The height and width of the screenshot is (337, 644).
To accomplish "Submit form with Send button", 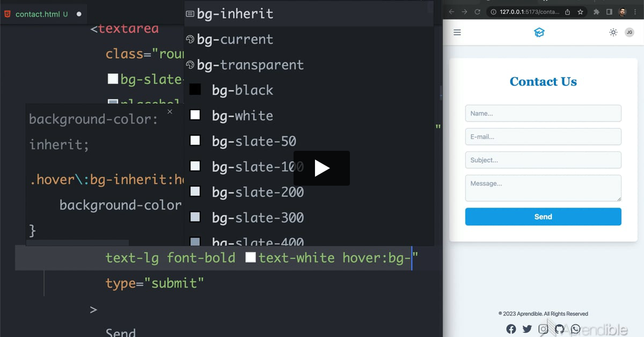I will [x=543, y=217].
